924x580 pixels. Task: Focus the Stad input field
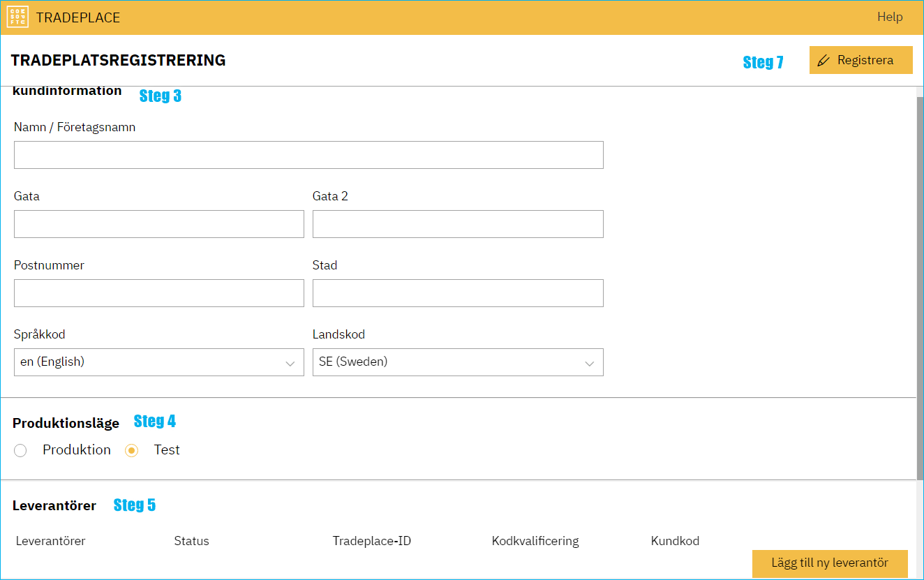[458, 293]
